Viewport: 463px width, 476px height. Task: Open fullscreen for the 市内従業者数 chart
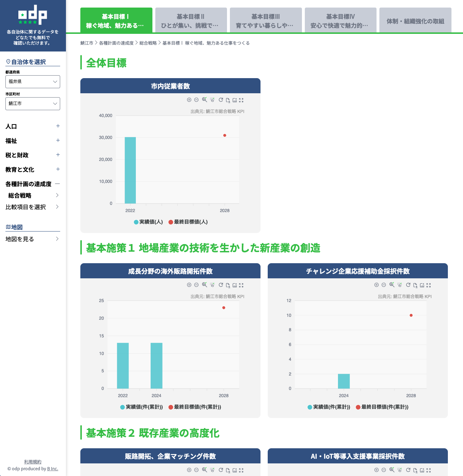(241, 100)
